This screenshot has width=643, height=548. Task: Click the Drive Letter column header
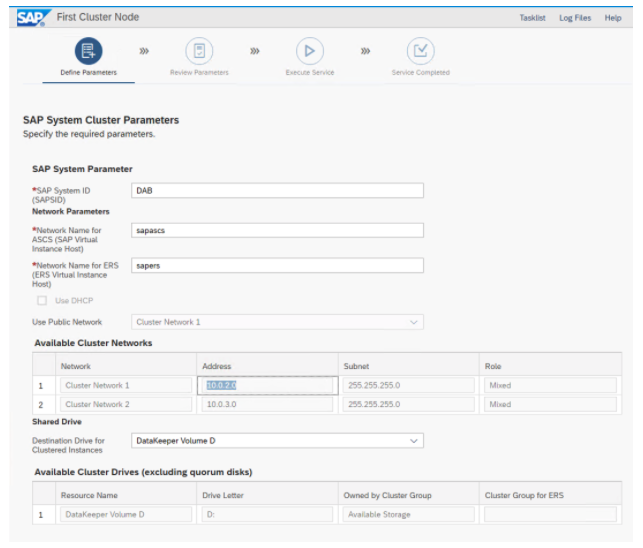coord(267,495)
